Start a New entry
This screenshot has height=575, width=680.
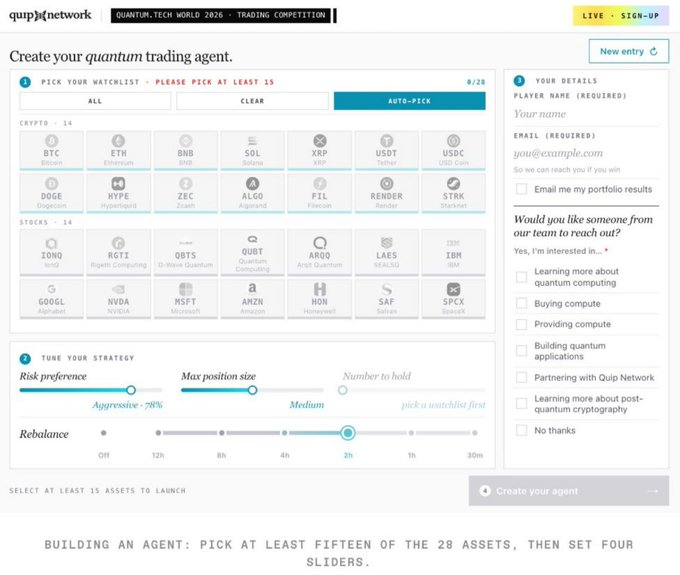(x=629, y=51)
